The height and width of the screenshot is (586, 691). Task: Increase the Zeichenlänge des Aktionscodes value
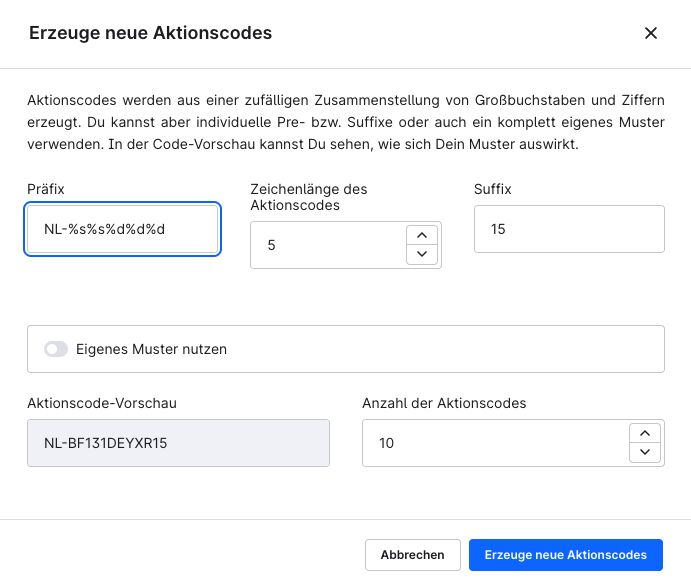tap(422, 235)
